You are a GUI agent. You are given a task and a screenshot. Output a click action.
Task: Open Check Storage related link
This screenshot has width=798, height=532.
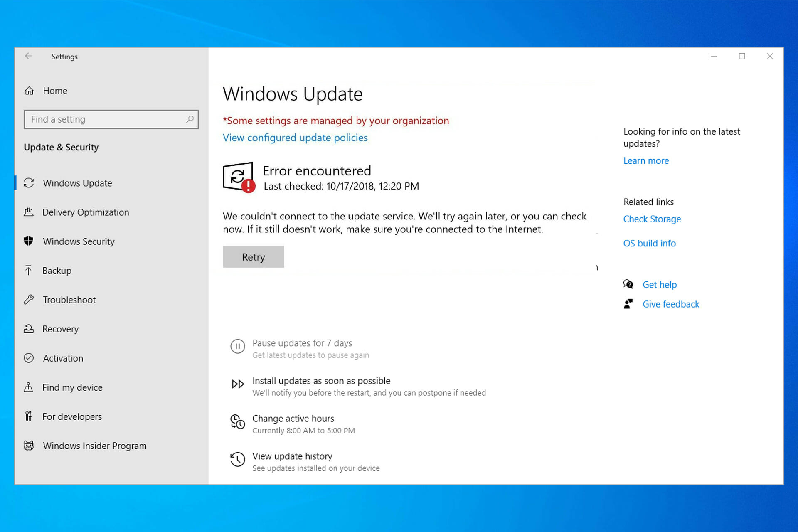click(651, 219)
